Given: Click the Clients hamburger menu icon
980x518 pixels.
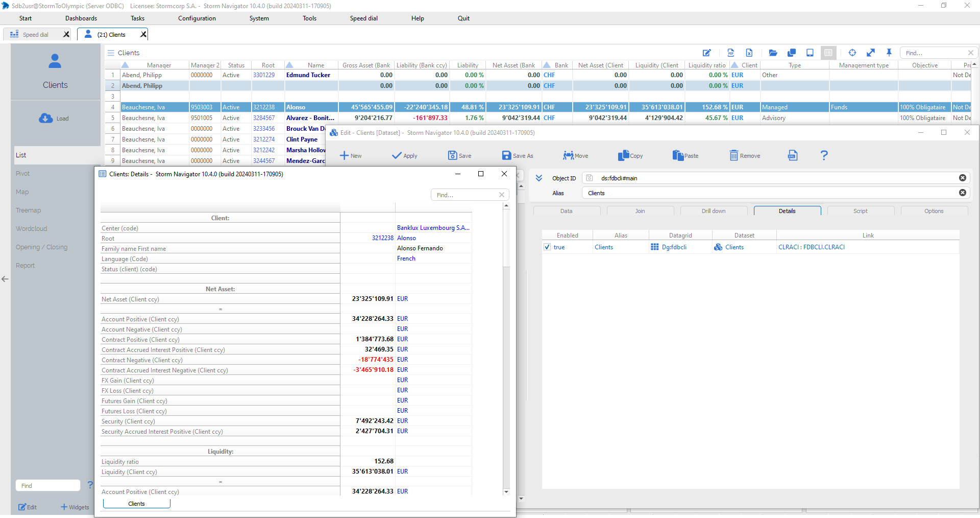Looking at the screenshot, I should (x=111, y=53).
